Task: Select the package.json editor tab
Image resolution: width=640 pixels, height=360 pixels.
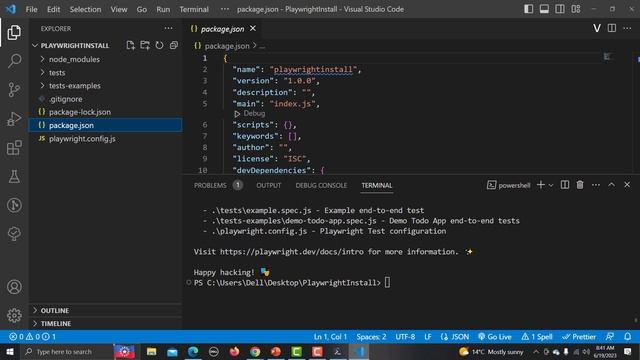Action: [222, 29]
